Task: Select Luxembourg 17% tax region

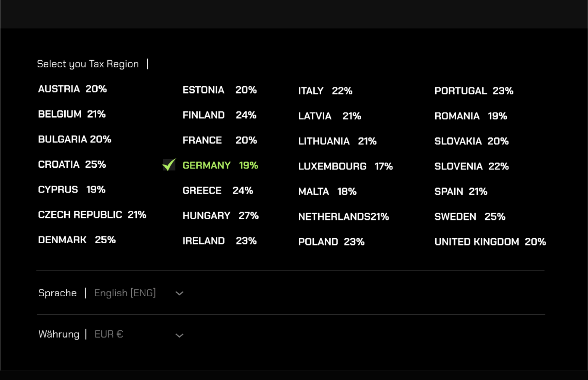Action: pos(345,167)
